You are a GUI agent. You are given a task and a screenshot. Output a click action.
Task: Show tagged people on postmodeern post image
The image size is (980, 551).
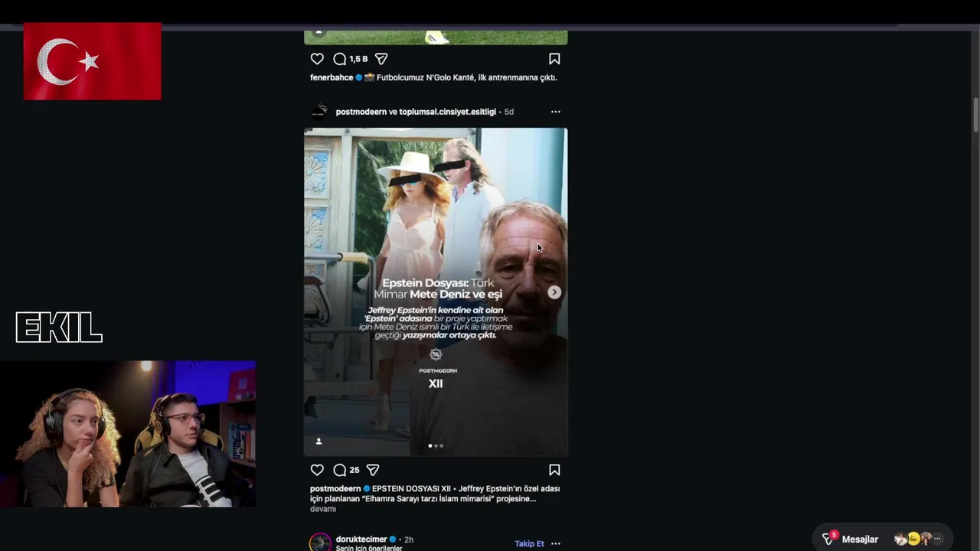tap(318, 442)
